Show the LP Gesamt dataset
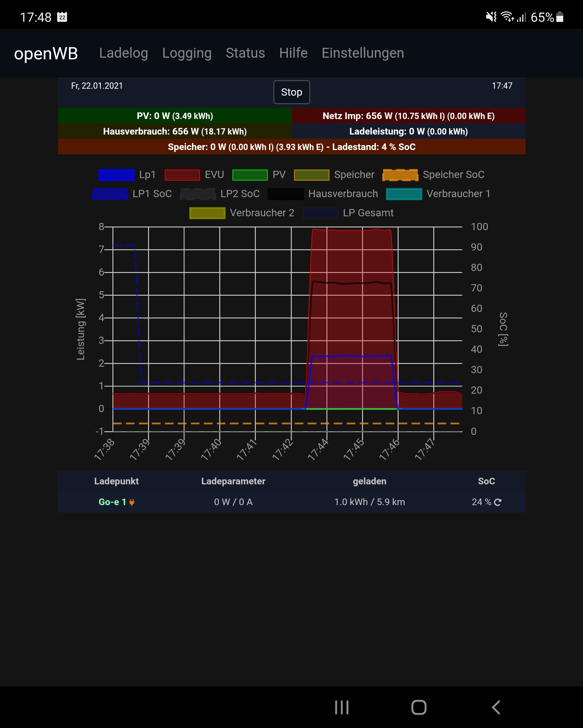The width and height of the screenshot is (583, 728). pos(321,213)
